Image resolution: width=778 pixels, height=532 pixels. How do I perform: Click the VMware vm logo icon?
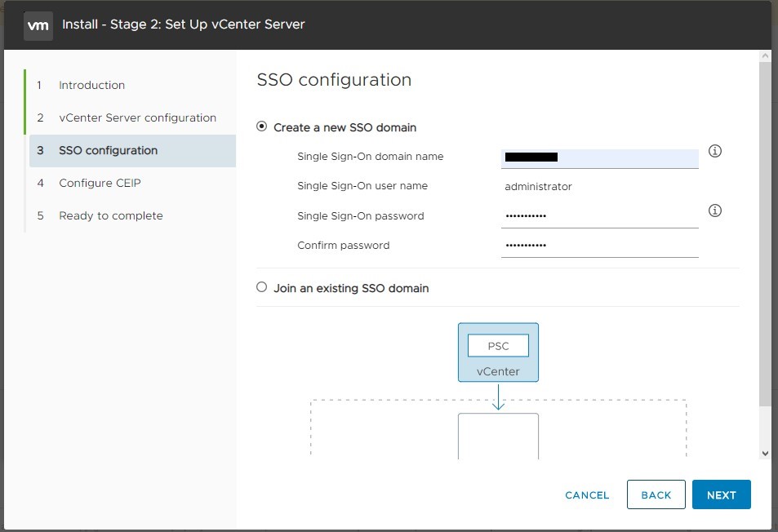coord(38,25)
